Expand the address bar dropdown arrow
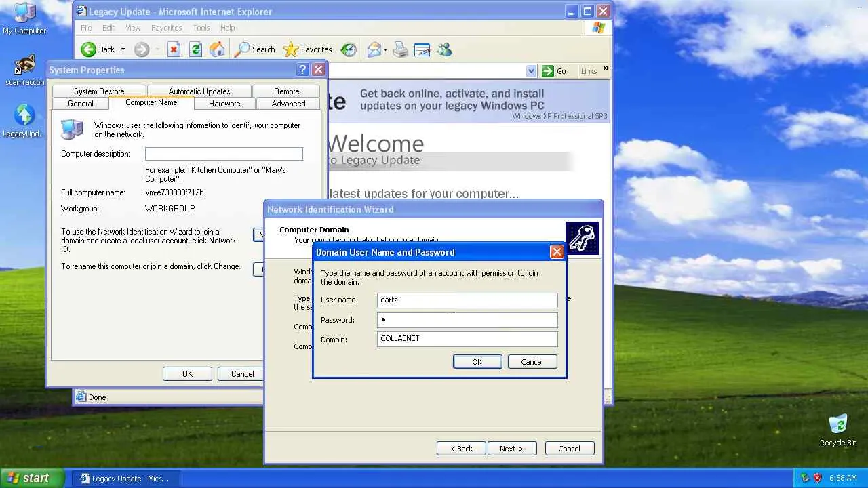The height and width of the screenshot is (488, 868). [531, 71]
